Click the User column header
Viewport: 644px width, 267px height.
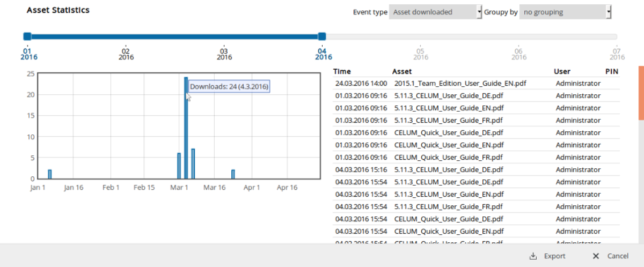[562, 71]
